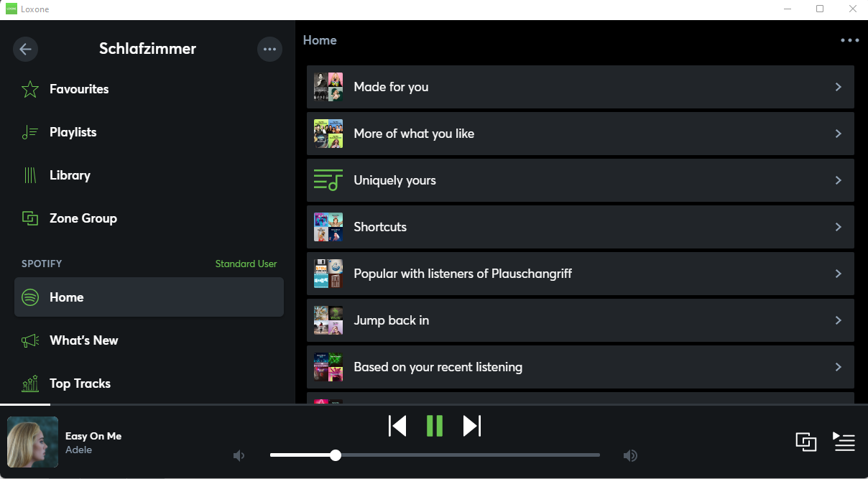This screenshot has width=868, height=479.
Task: Minimize the Loxone window
Action: [x=787, y=9]
